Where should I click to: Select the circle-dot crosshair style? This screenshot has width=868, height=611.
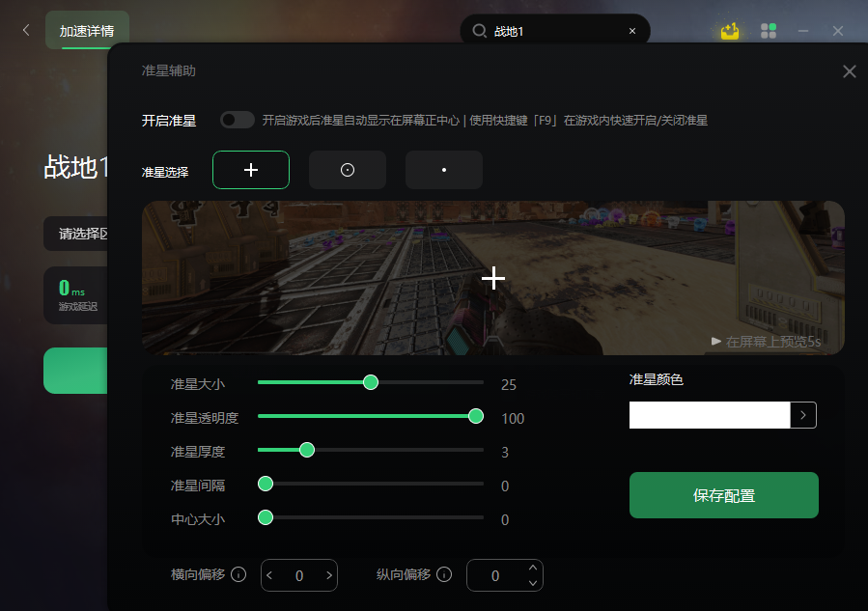347,170
